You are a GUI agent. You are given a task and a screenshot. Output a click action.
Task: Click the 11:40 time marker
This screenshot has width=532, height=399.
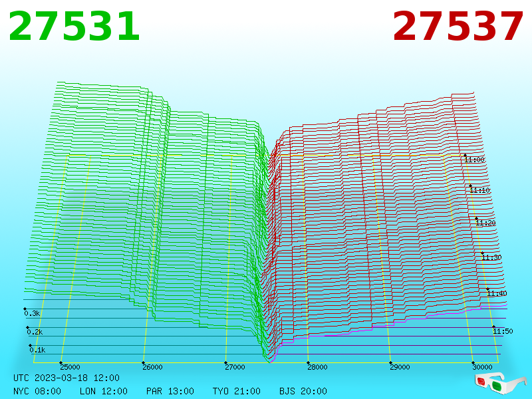(497, 293)
